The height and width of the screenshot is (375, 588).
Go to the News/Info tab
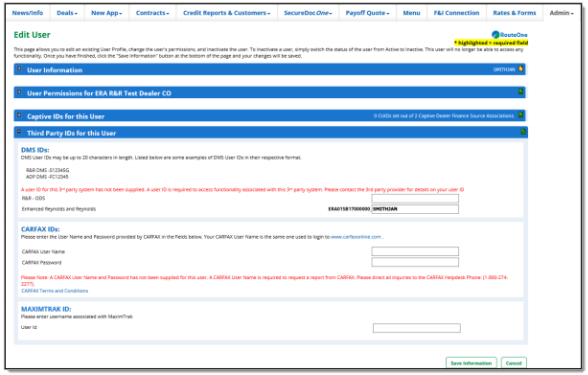click(28, 13)
